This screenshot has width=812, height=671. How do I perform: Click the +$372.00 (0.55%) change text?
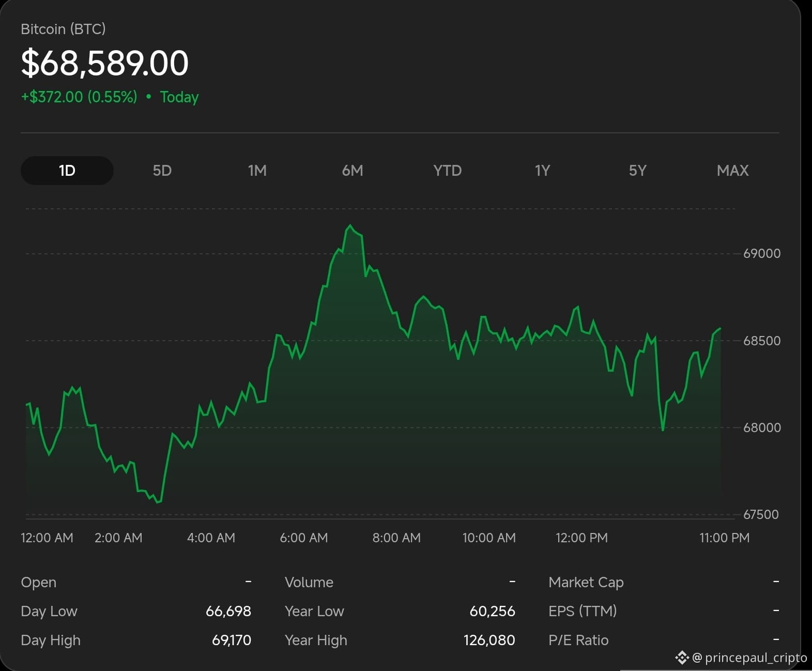coord(79,97)
